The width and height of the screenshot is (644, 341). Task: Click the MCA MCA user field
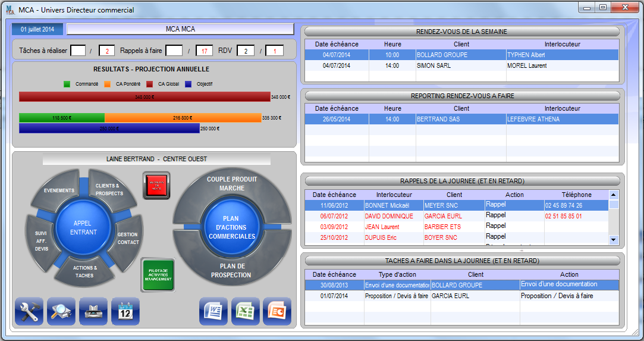pos(180,29)
